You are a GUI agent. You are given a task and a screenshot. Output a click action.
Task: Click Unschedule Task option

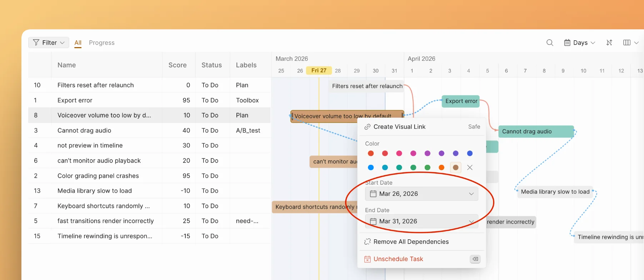tap(398, 259)
